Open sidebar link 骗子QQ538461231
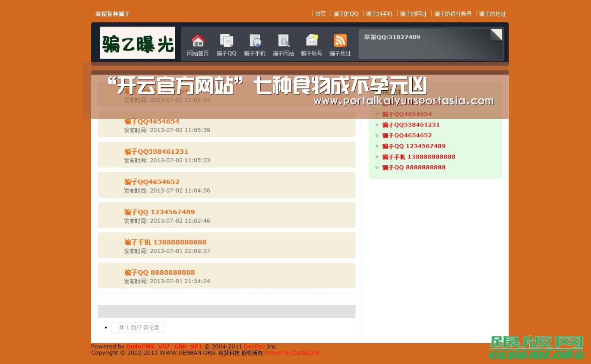This screenshot has width=591, height=364. [411, 125]
